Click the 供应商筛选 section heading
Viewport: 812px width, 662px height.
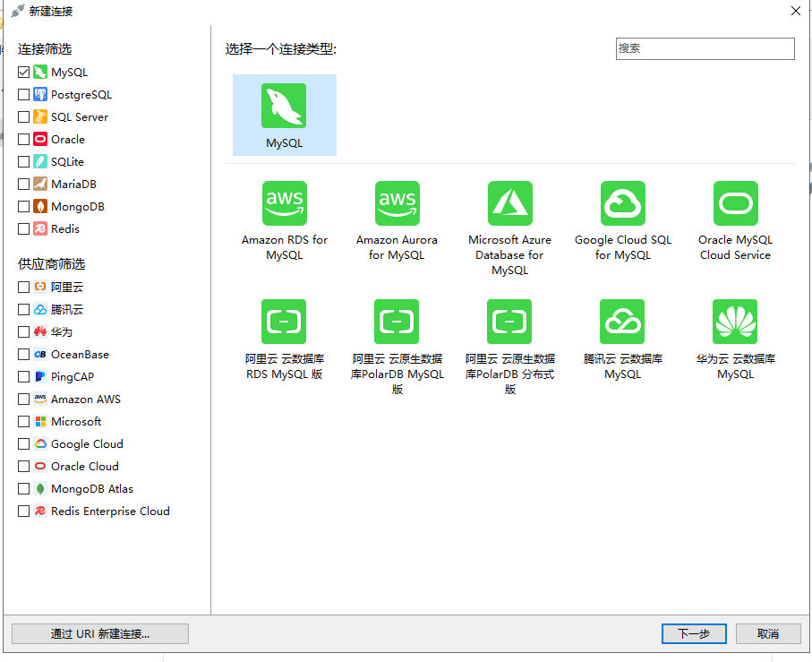(x=52, y=264)
